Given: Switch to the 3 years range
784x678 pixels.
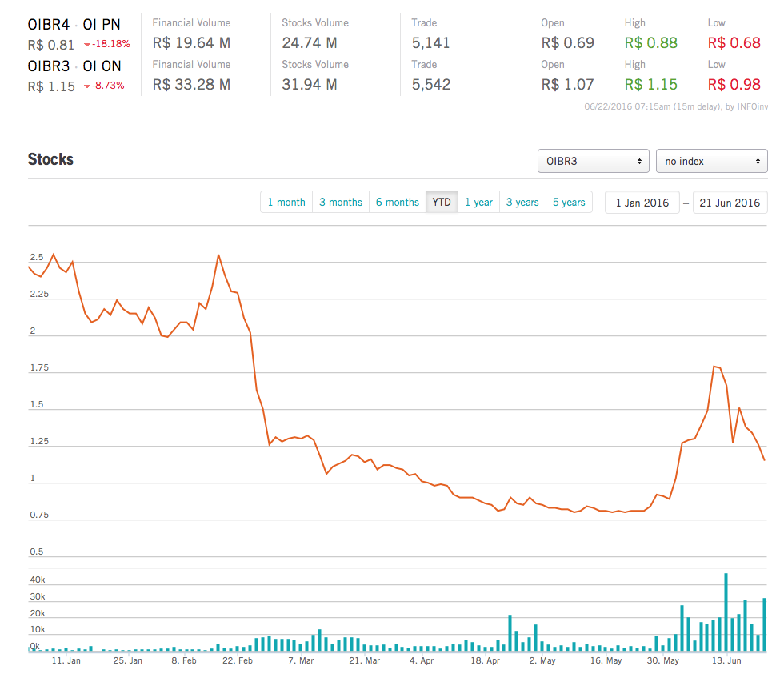Looking at the screenshot, I should [x=522, y=203].
